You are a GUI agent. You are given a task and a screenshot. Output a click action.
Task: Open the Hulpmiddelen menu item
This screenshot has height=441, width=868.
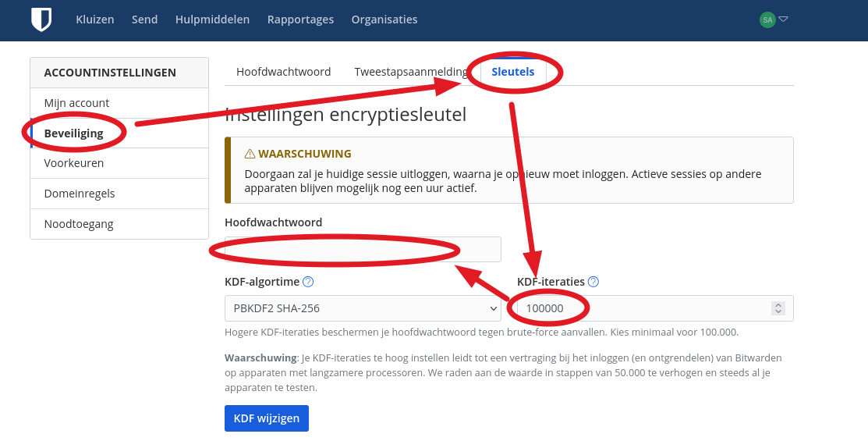(x=212, y=20)
